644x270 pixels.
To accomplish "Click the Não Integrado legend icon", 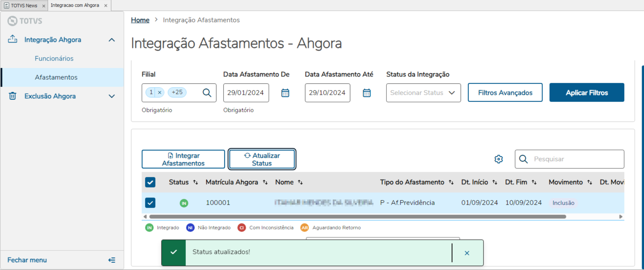I will pos(190,228).
